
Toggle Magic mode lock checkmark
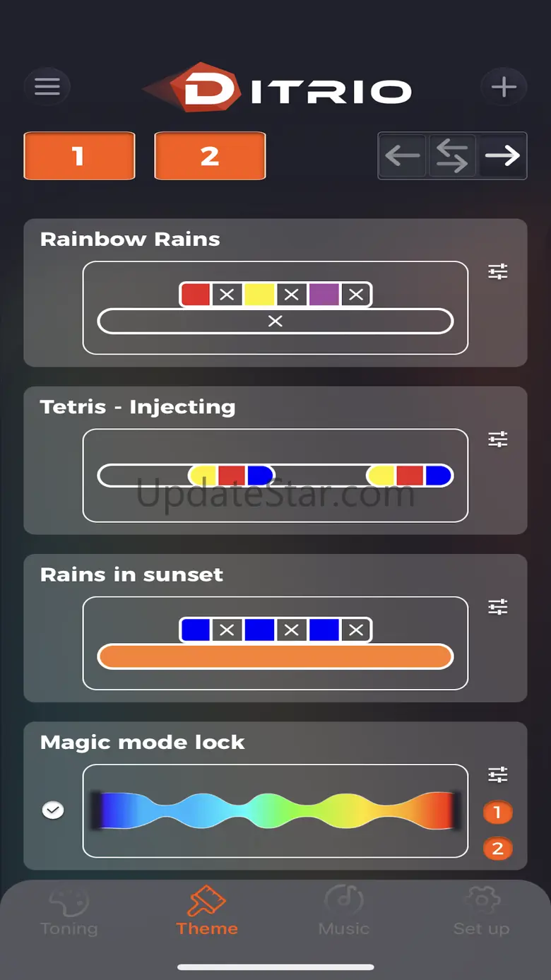[53, 810]
